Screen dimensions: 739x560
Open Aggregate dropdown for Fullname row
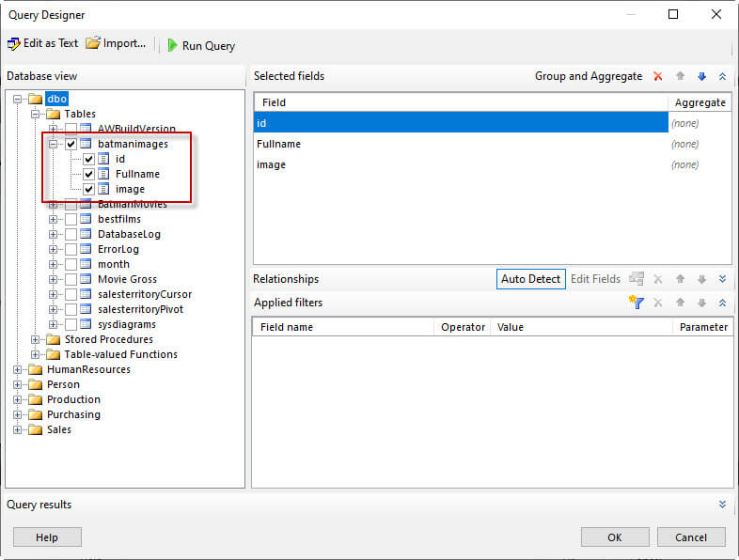tap(700, 144)
